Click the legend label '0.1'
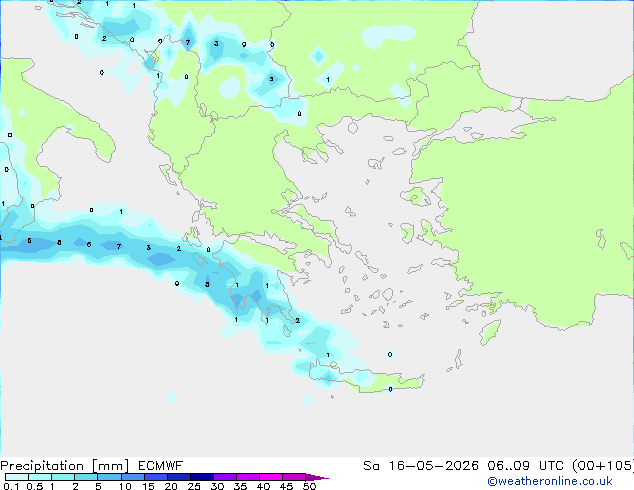Screen dimensions: 634x490 tap(11, 486)
